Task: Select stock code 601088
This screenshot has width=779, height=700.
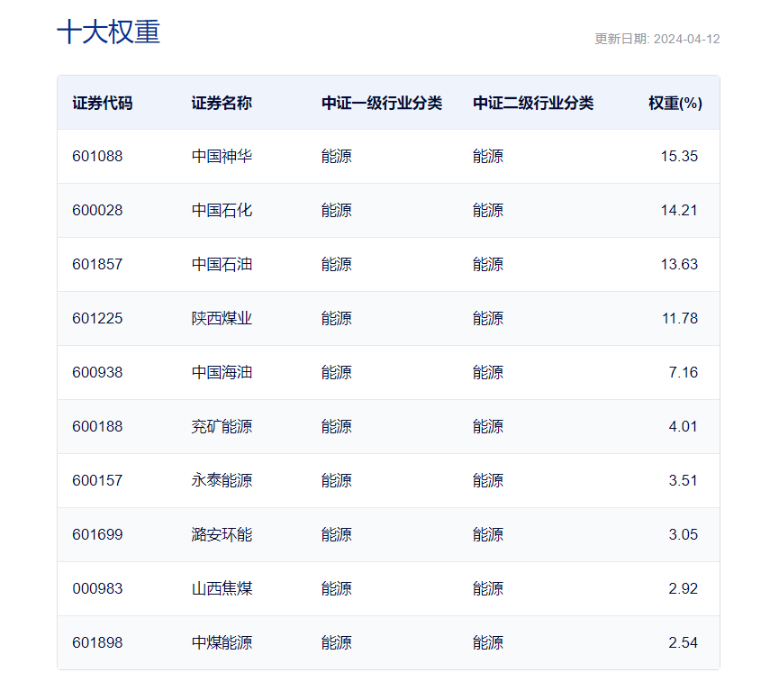Action: coord(94,156)
